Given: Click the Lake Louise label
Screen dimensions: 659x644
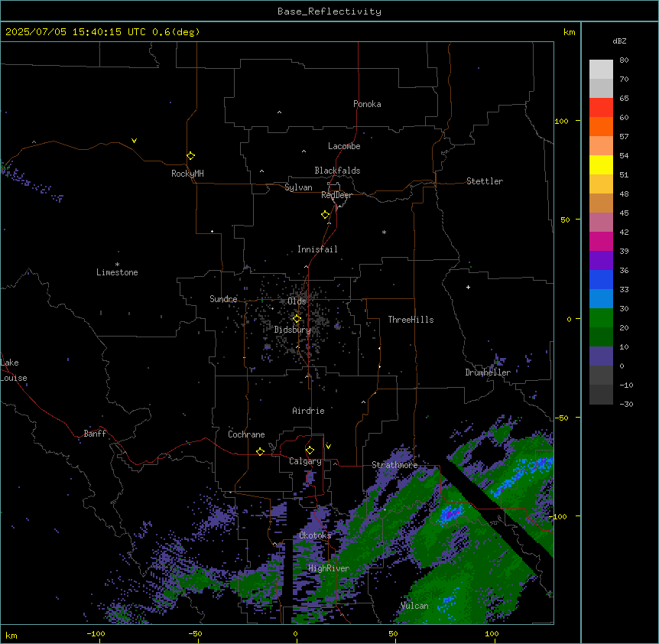Looking at the screenshot, I should point(14,370).
